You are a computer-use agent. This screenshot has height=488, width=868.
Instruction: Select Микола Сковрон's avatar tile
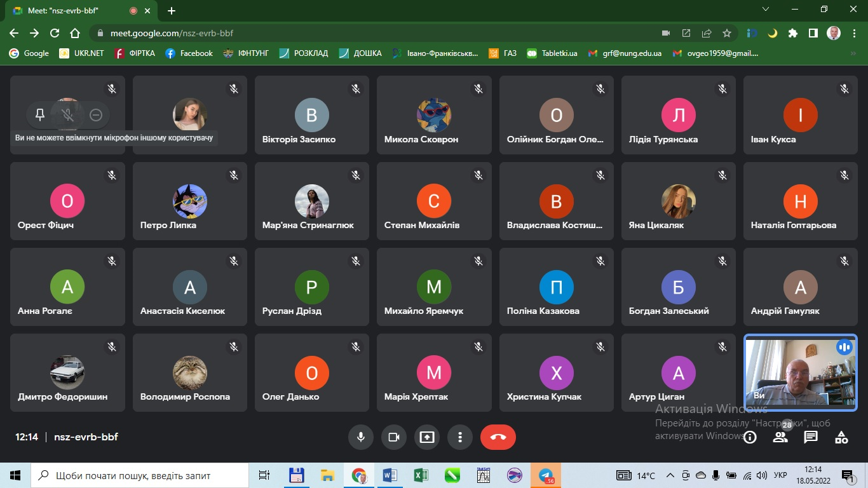[434, 115]
